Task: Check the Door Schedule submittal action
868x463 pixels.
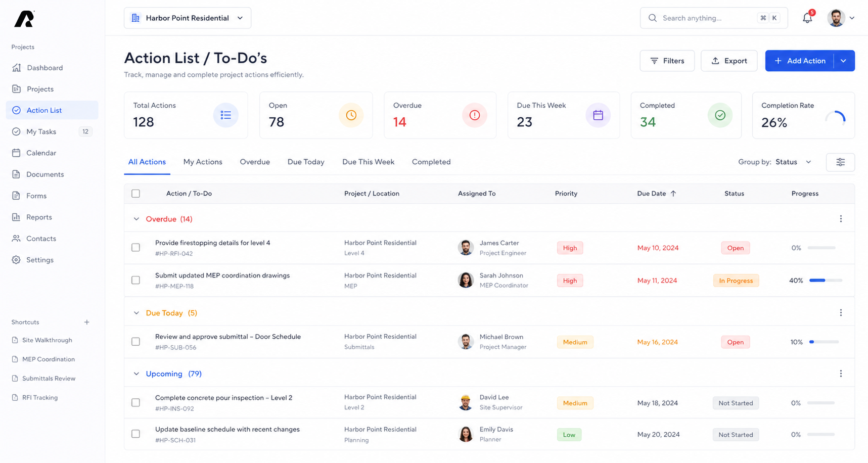Action: tap(135, 342)
